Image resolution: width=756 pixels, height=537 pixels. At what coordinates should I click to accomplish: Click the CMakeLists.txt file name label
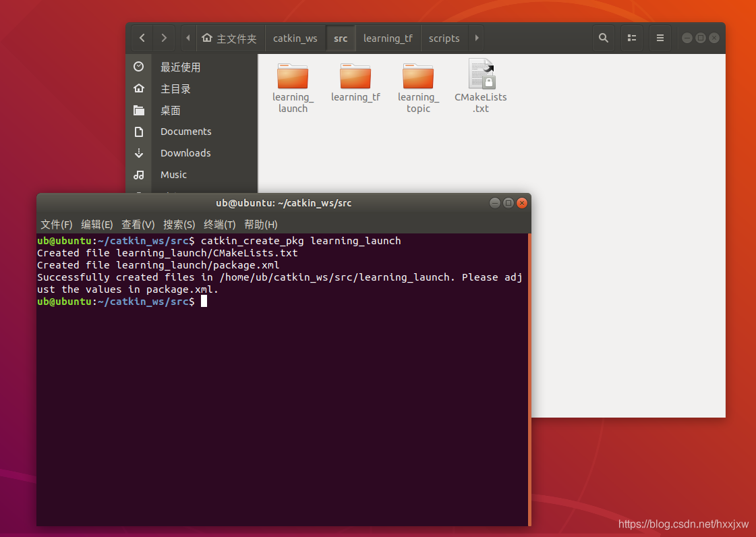point(481,103)
